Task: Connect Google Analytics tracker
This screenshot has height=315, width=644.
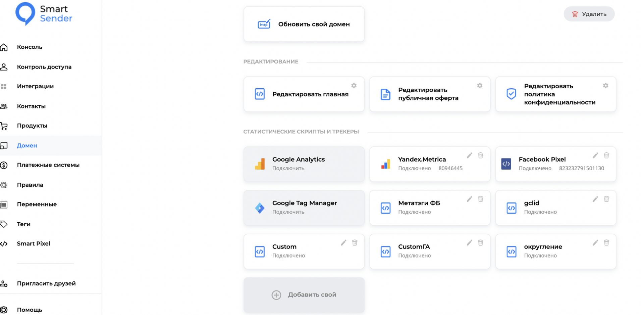Action: point(304,164)
